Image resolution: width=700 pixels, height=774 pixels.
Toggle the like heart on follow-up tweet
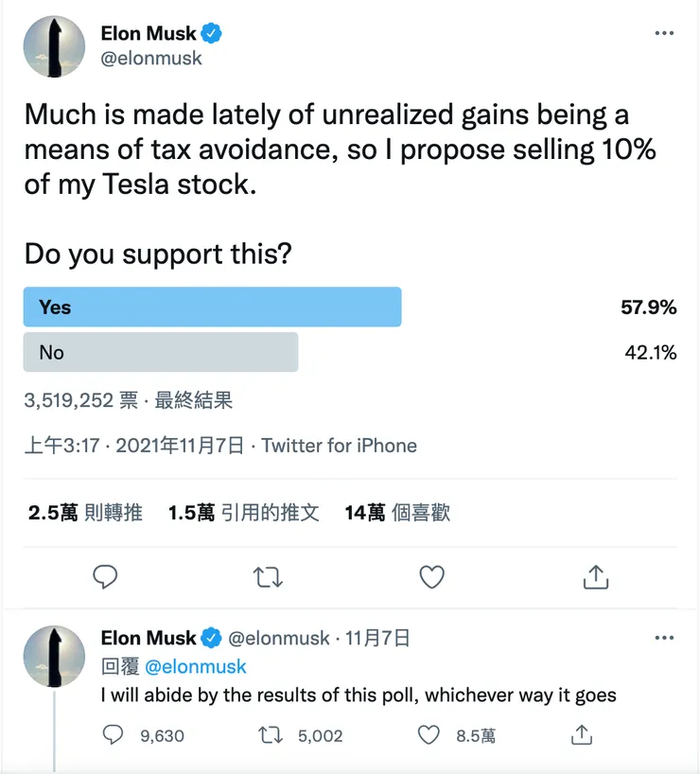click(x=428, y=735)
